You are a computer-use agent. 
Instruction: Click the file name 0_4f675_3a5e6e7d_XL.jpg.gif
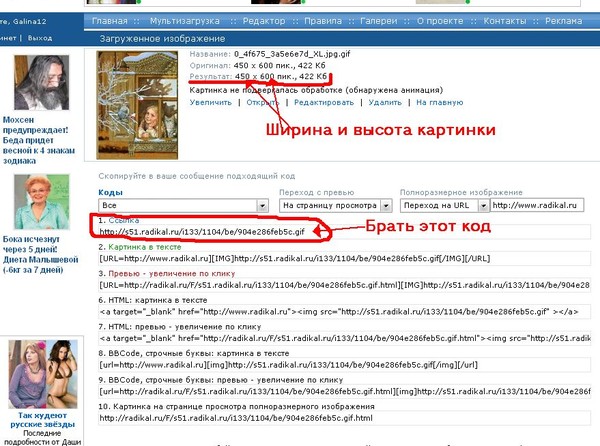click(x=292, y=54)
